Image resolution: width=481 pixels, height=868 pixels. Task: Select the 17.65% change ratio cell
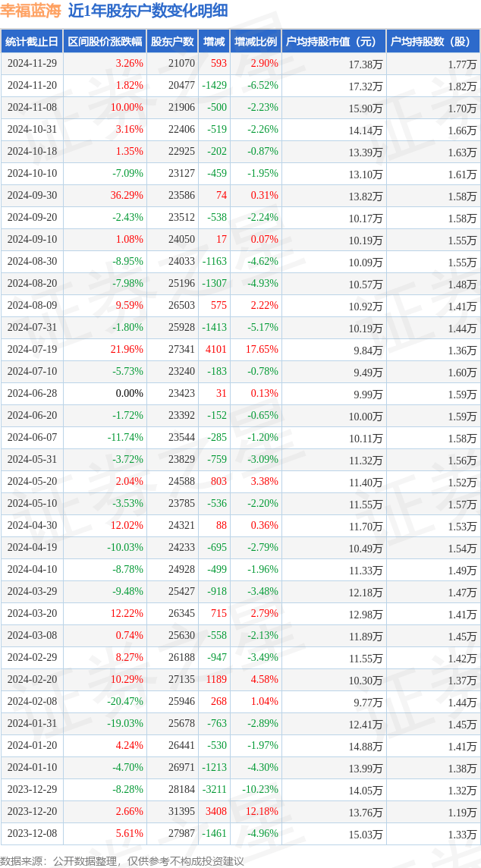click(x=261, y=350)
